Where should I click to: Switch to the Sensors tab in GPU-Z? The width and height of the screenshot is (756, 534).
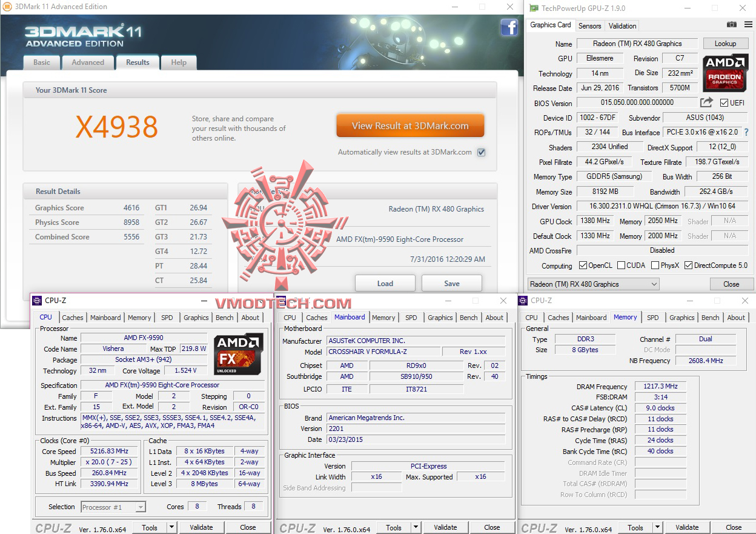tap(589, 25)
